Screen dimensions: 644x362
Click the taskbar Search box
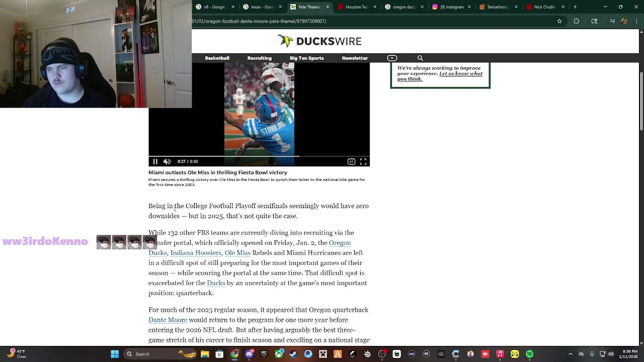click(x=159, y=354)
